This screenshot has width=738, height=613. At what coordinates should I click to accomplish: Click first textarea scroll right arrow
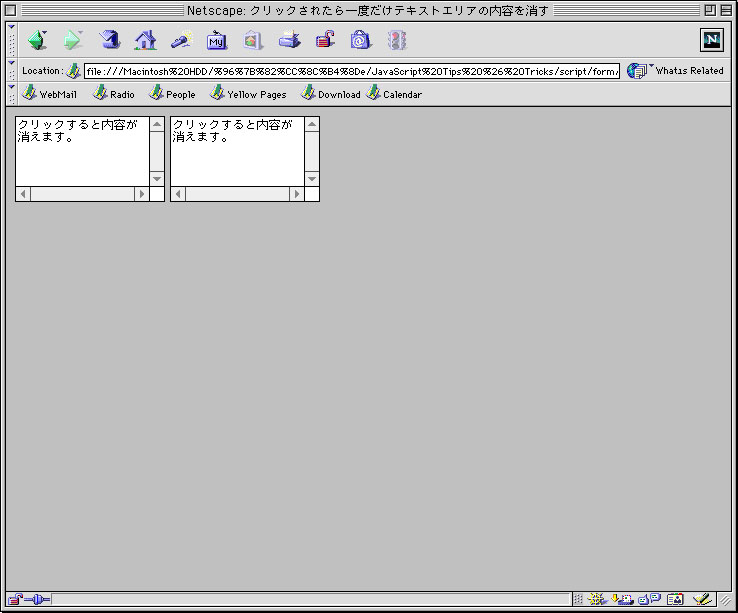point(142,194)
